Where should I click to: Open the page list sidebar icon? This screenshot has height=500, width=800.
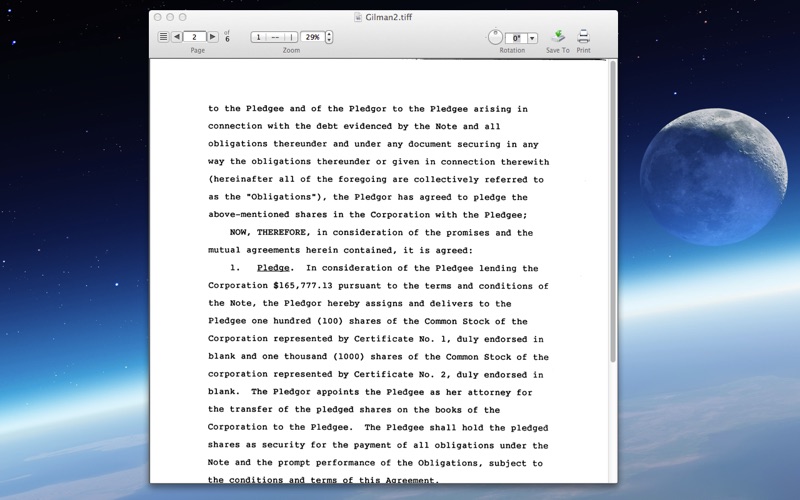coord(163,37)
